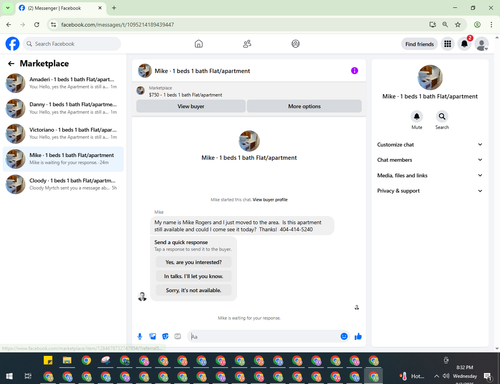The image size is (500, 384).
Task: Open the notifications bell icon
Action: point(464,44)
